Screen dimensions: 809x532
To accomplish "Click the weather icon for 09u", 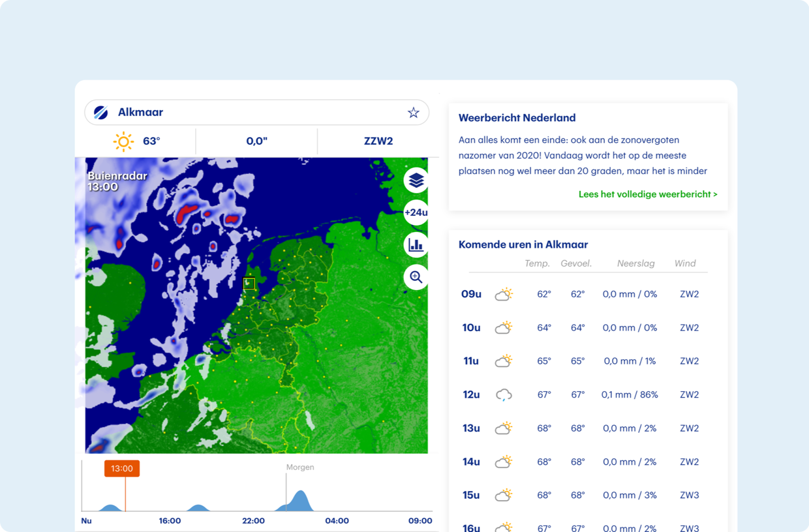I will [x=503, y=294].
